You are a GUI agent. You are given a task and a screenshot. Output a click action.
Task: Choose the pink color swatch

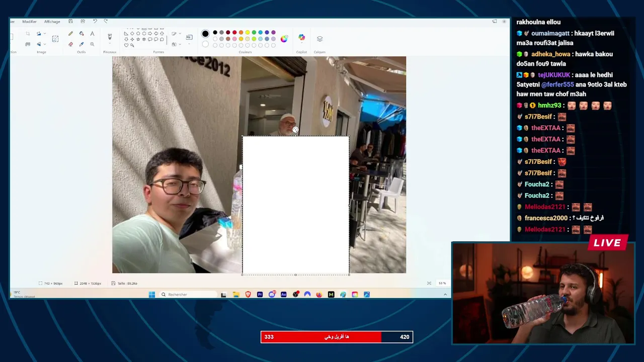pos(234,39)
